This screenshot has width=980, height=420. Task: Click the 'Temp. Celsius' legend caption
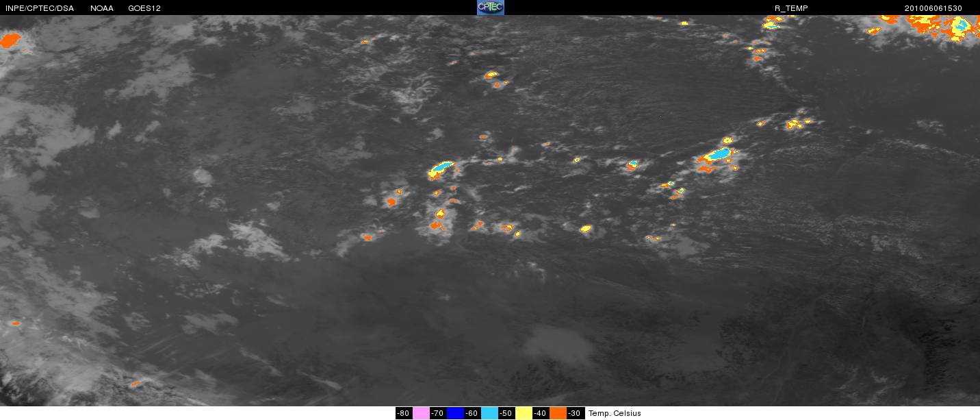[x=615, y=413]
